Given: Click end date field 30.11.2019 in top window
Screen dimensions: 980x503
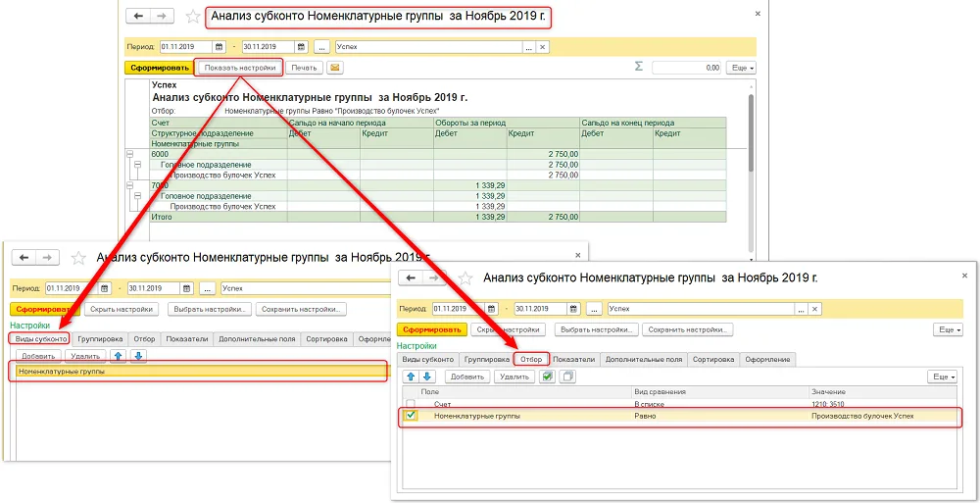Looking at the screenshot, I should 269,47.
